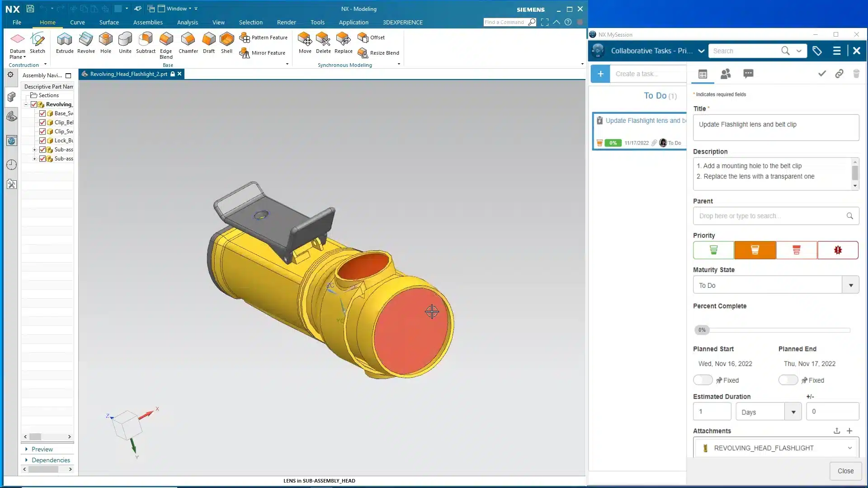Uncheck the Base_Sw component checkbox
This screenshot has height=488, width=868.
[x=42, y=113]
